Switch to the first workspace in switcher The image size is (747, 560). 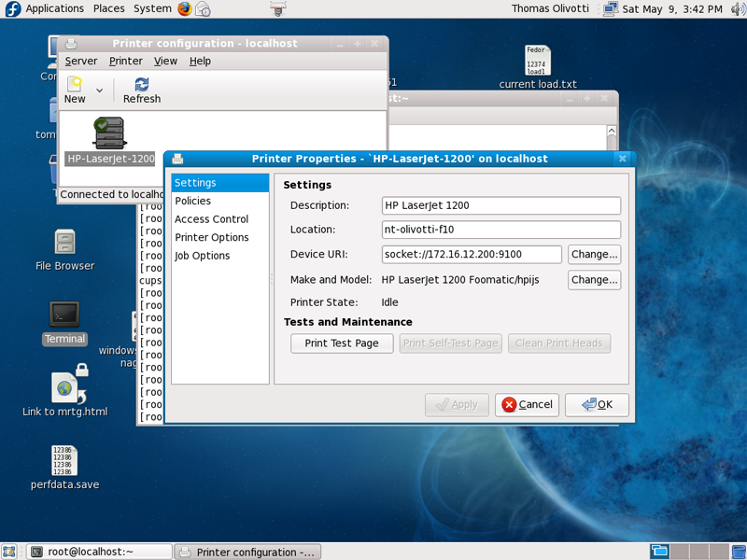click(x=660, y=552)
